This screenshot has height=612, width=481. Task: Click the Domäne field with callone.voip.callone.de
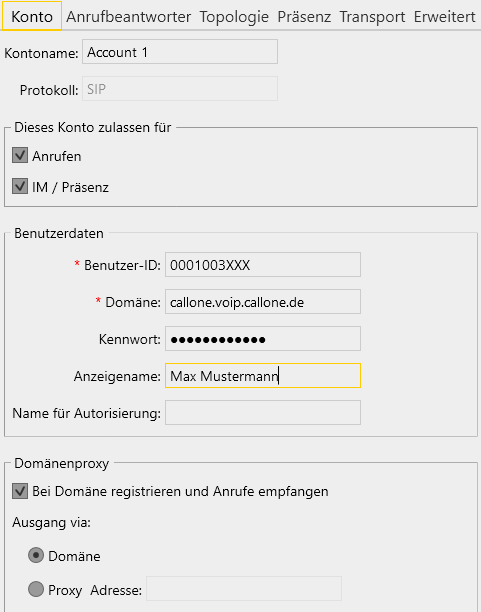point(263,301)
